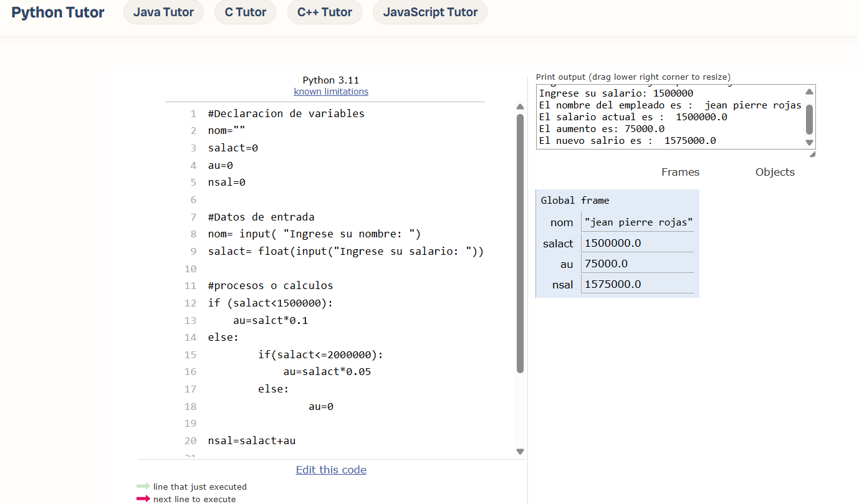Click the print output resize corner handle
Screen dimensions: 859x504
click(x=812, y=154)
